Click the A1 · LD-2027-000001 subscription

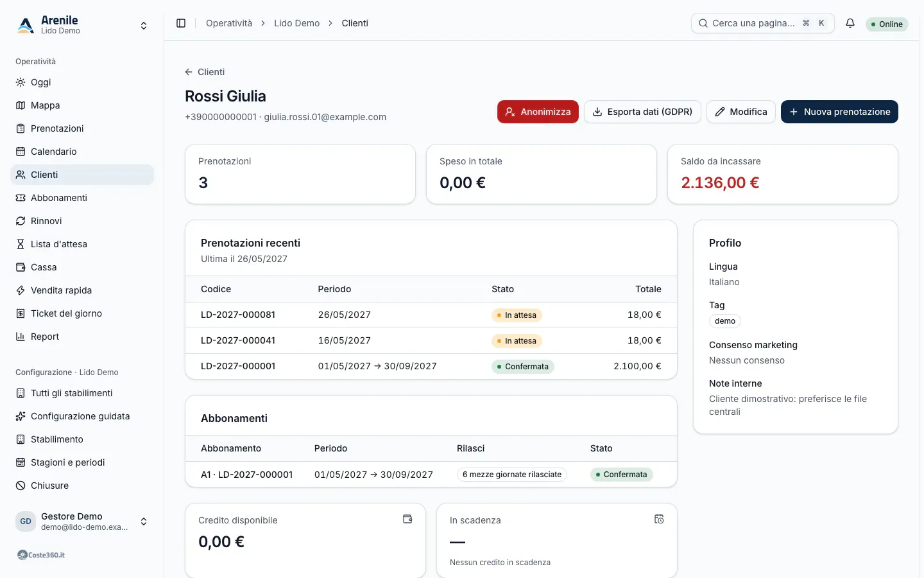247,475
